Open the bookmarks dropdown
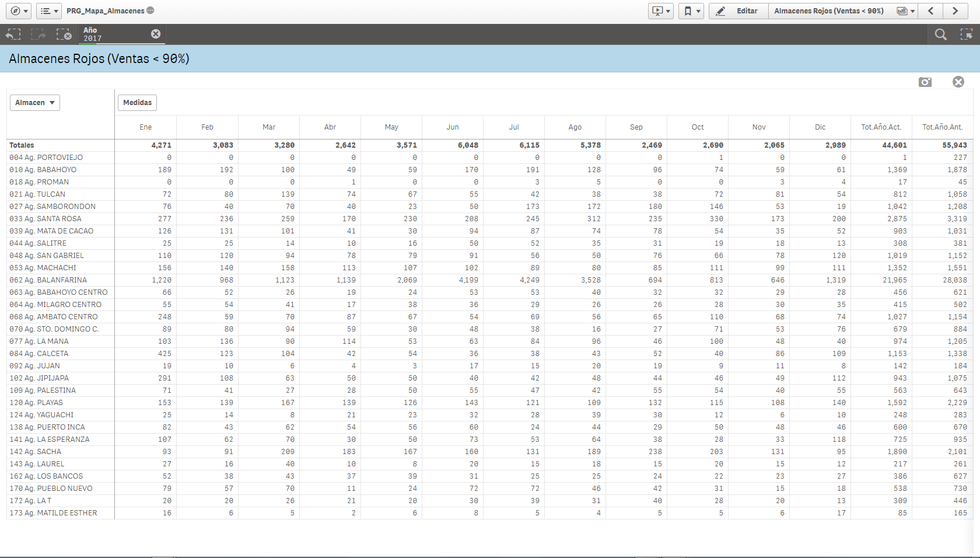The image size is (980, 558). (x=691, y=11)
